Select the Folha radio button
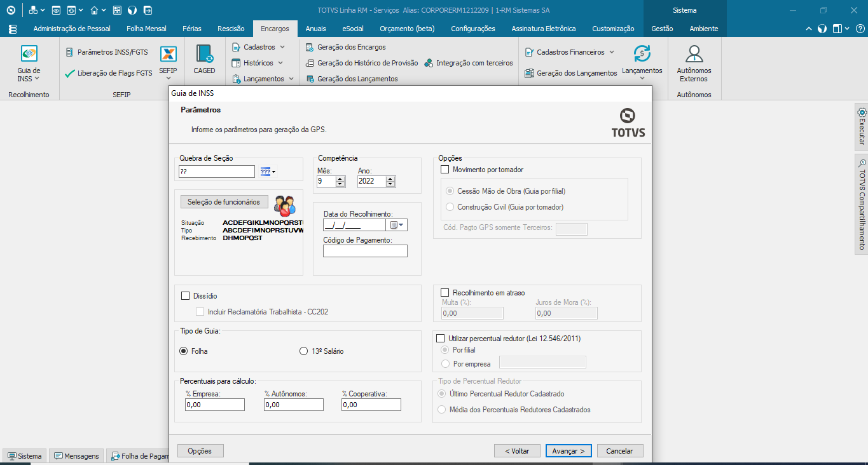 point(184,351)
